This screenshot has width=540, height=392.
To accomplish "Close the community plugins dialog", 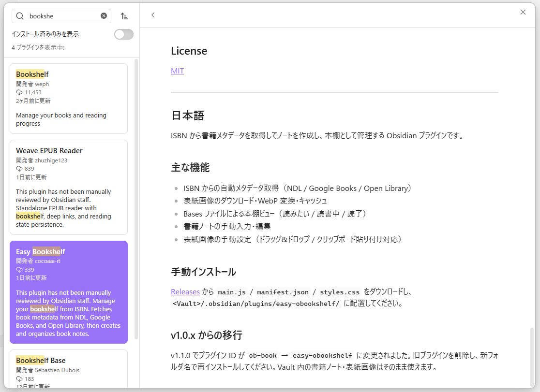I will click(523, 12).
